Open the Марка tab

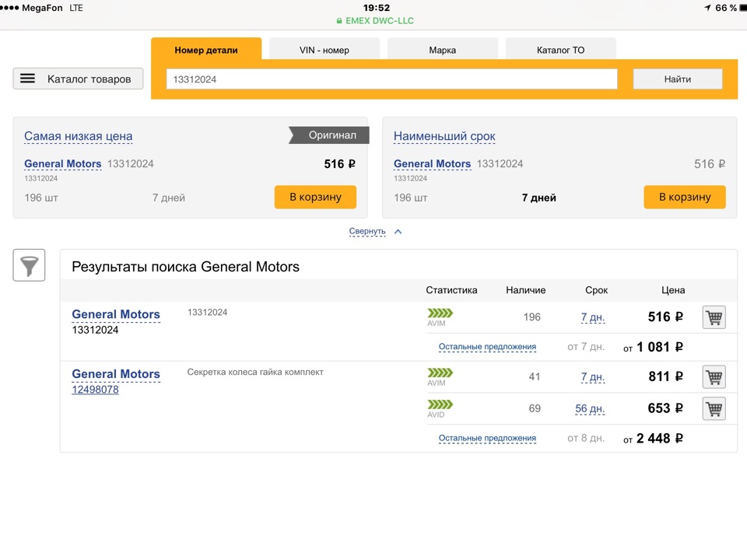tap(442, 50)
